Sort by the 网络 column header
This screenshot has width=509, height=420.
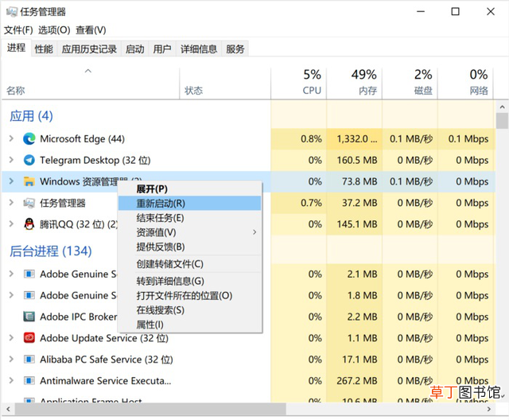point(465,83)
